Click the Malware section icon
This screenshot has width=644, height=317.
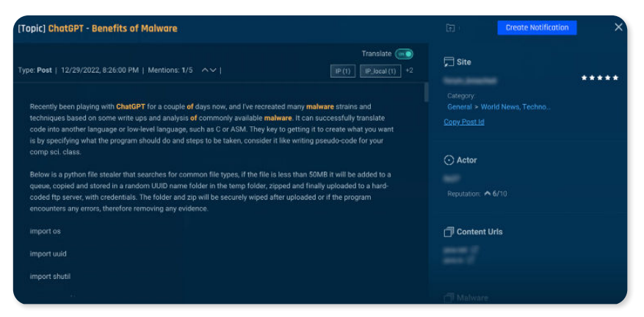pos(449,298)
